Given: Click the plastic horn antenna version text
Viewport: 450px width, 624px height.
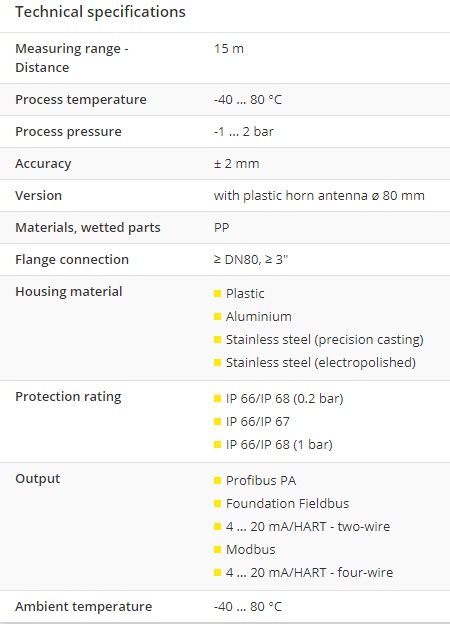Looking at the screenshot, I should [319, 196].
